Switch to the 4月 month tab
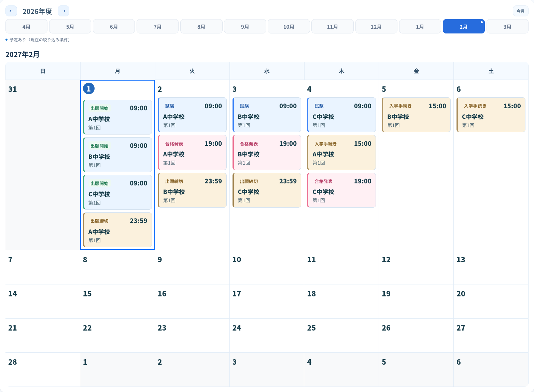534x392 pixels. point(26,26)
